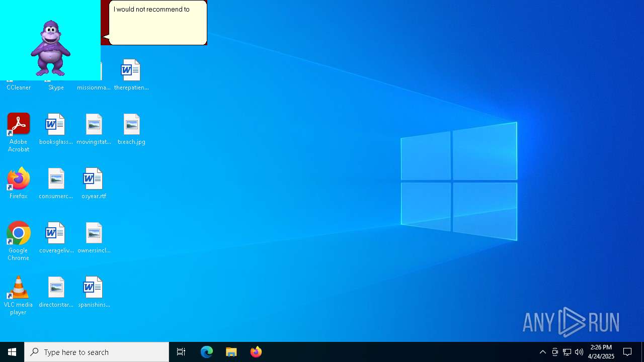Click the missionma... file label

click(94, 87)
